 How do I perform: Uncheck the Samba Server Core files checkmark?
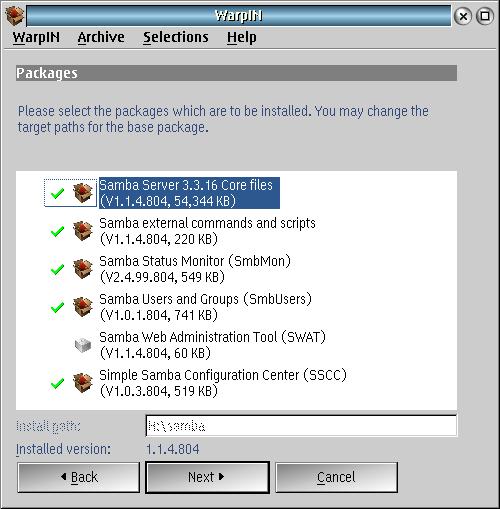57,193
